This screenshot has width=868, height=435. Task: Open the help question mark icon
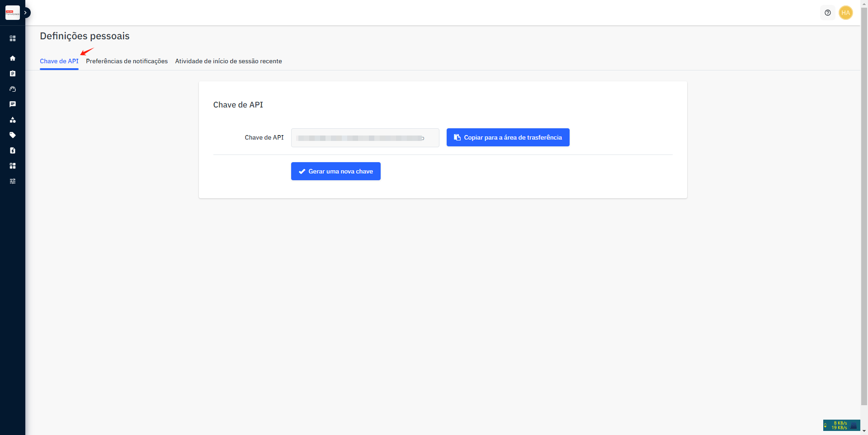[x=827, y=13]
